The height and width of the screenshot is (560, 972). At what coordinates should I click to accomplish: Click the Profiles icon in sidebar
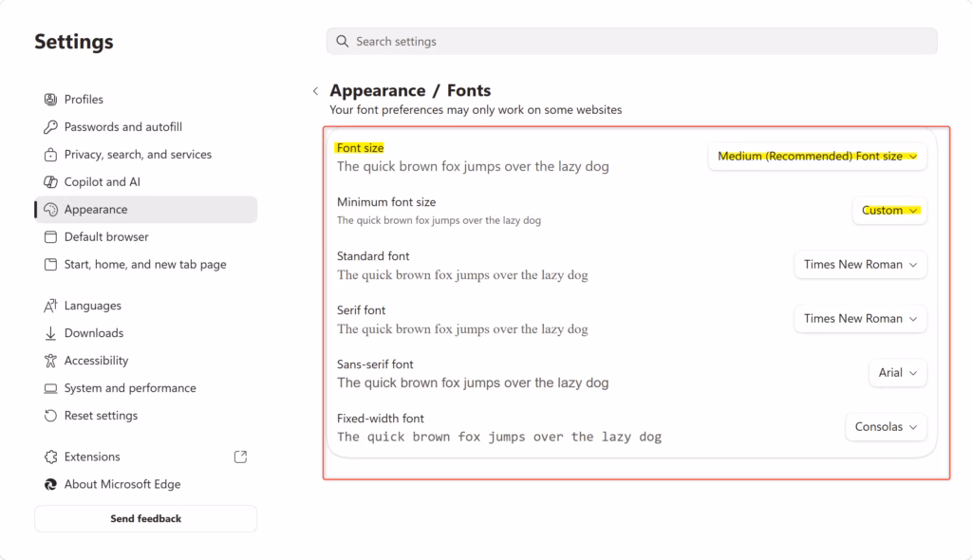click(50, 100)
